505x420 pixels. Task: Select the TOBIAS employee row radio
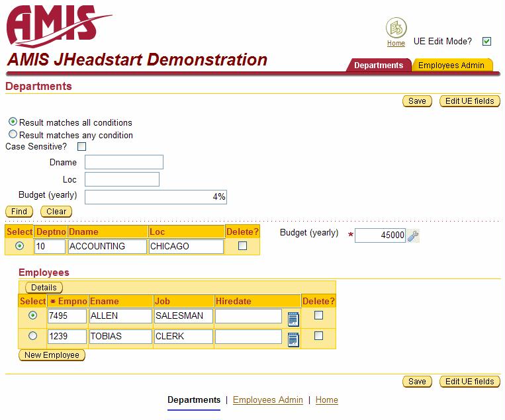click(x=32, y=336)
